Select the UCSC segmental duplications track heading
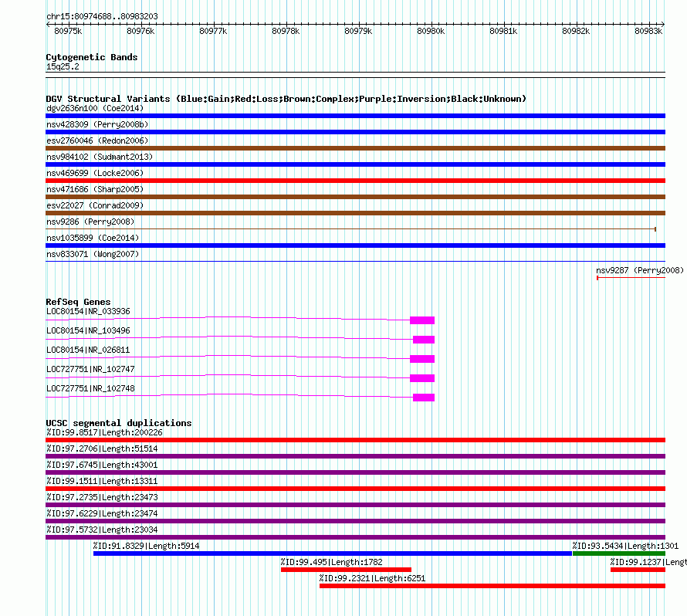687x616 pixels. pyautogui.click(x=119, y=423)
